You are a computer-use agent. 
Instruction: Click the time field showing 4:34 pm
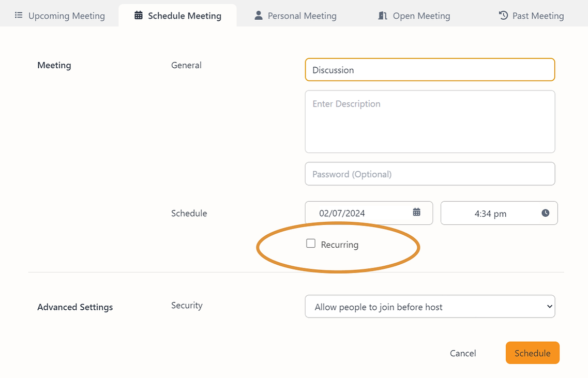(x=499, y=213)
